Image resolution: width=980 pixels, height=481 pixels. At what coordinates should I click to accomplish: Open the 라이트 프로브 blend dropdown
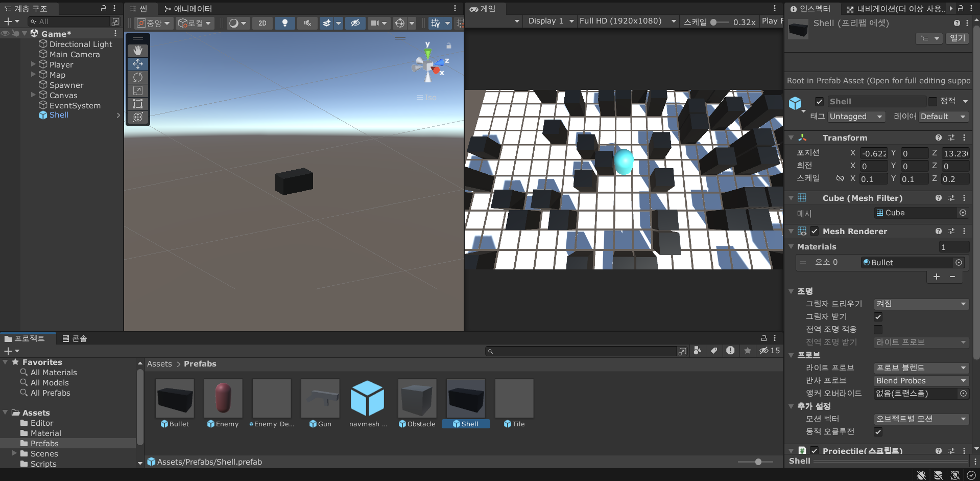pyautogui.click(x=921, y=368)
